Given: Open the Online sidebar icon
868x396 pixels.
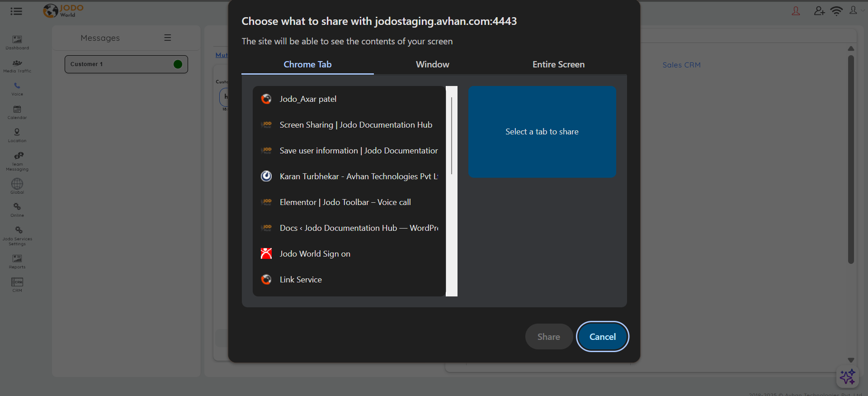Looking at the screenshot, I should 17,207.
